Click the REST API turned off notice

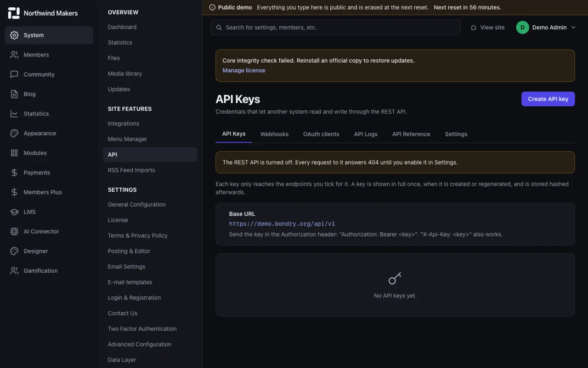point(395,162)
